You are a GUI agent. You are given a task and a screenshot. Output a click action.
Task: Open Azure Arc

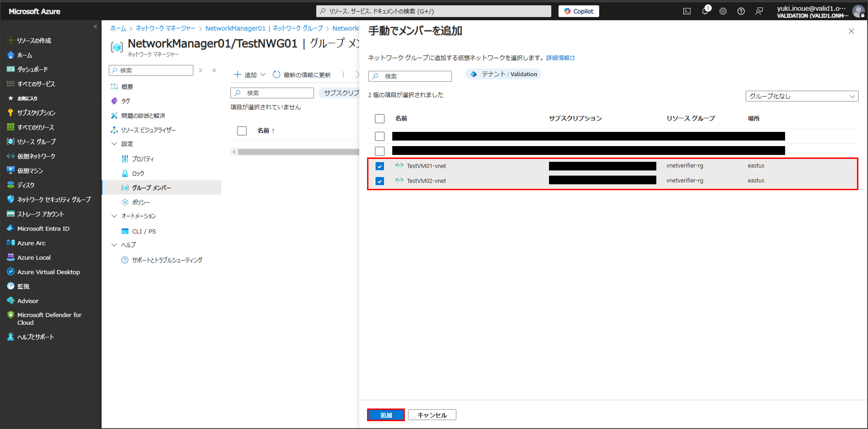coord(26,243)
